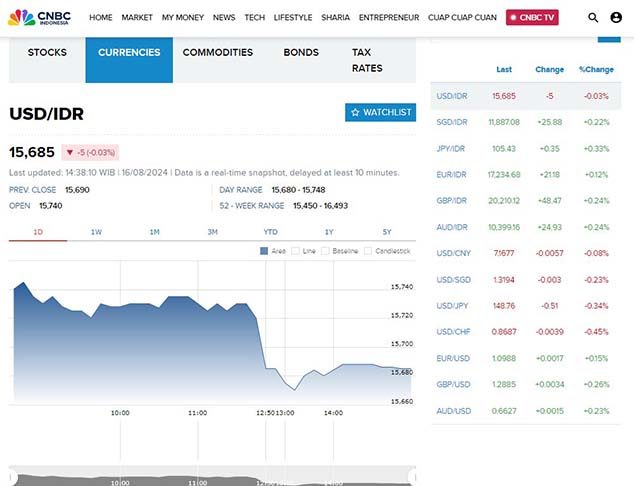Viewport: 634px width, 486px height.
Task: Click the CNBC Indonesia logo
Action: click(40, 17)
